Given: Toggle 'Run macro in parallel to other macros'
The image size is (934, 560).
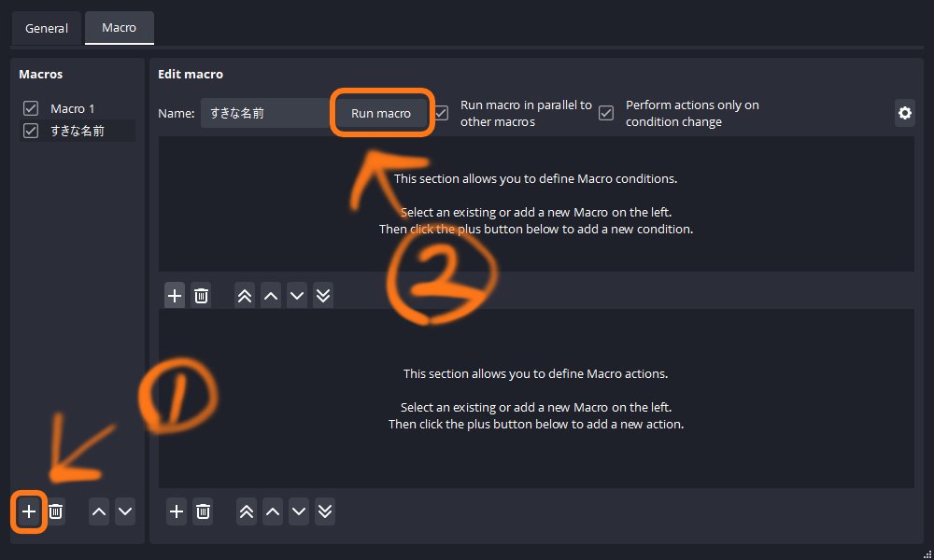Looking at the screenshot, I should [439, 112].
